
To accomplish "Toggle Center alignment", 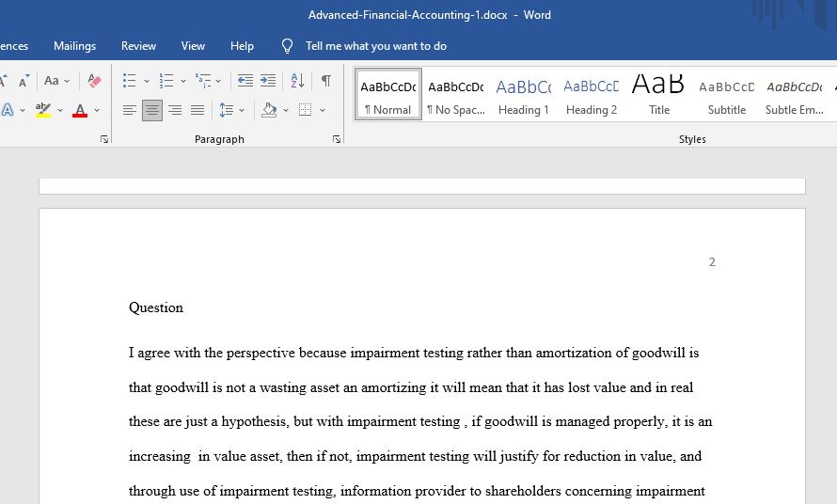I will 152,110.
